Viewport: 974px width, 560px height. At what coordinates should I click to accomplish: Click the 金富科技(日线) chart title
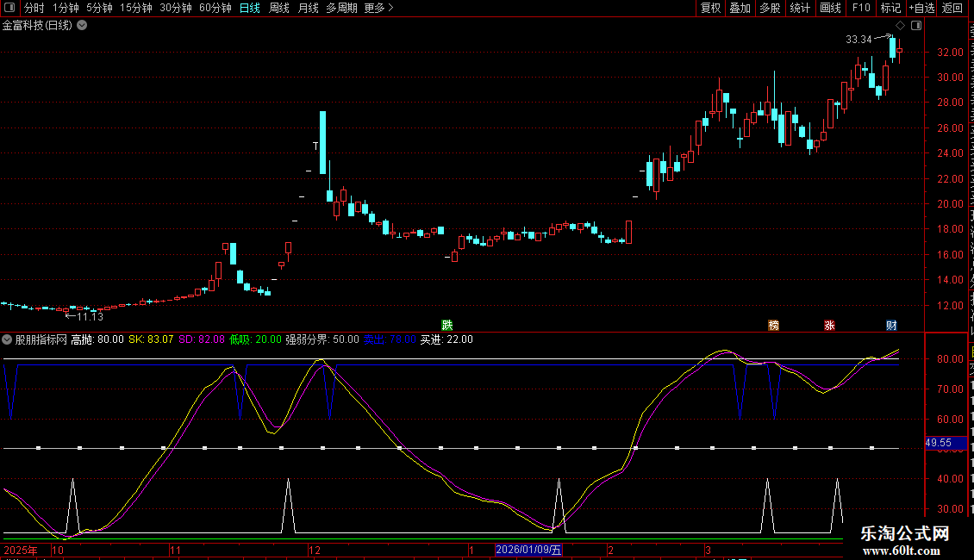tap(37, 26)
